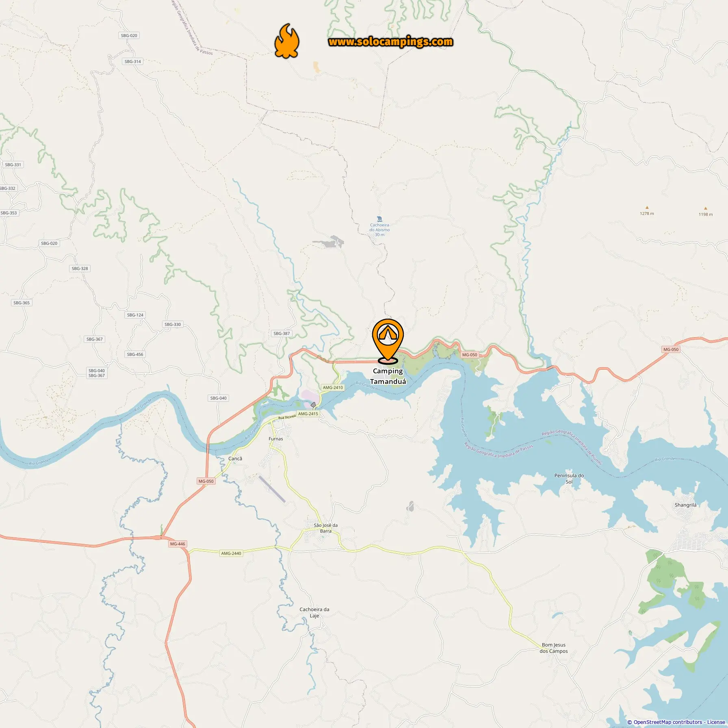Click the SBG-387 road shield
Viewport: 728px width, 728px height.
(x=282, y=334)
